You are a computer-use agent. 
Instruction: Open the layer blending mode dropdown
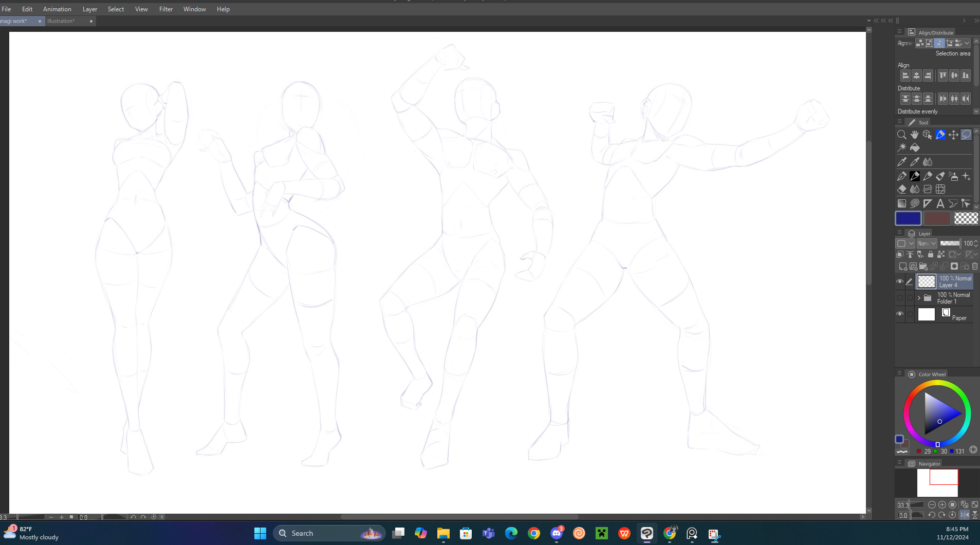pyautogui.click(x=927, y=243)
